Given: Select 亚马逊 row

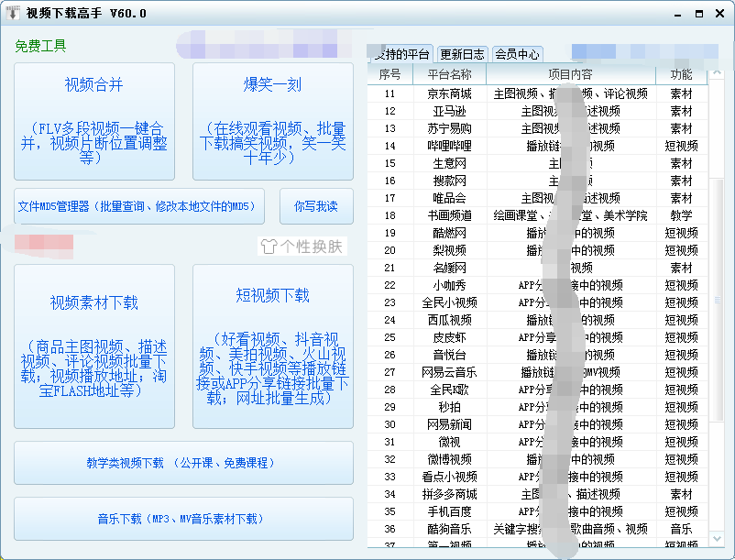Looking at the screenshot, I should 538,111.
